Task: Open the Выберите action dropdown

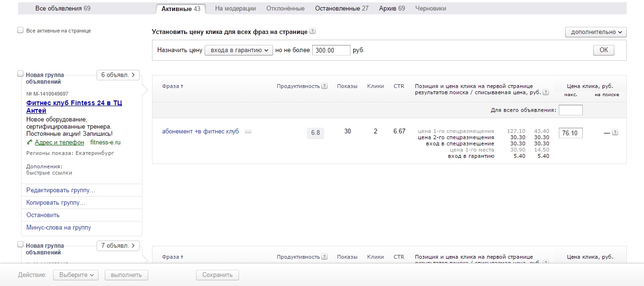Action: pyautogui.click(x=76, y=275)
